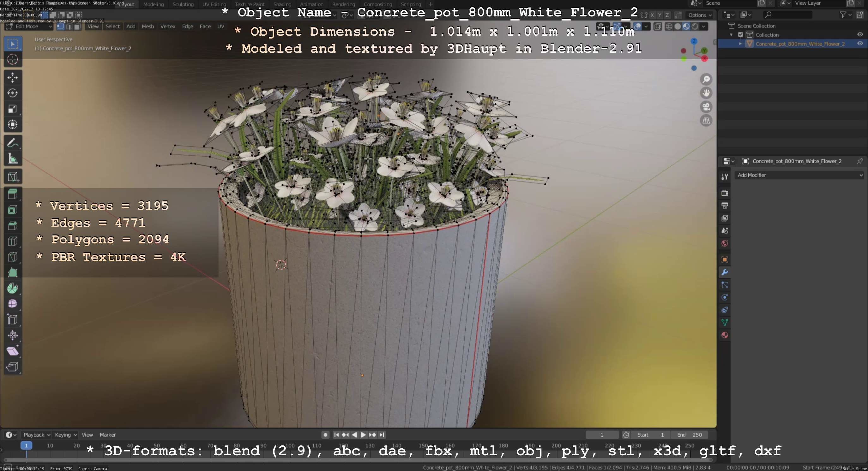Viewport: 868px width, 471px height.
Task: Hide Concrete_pot_800mm_White_Flower_2 via its eye icon
Action: pyautogui.click(x=860, y=44)
